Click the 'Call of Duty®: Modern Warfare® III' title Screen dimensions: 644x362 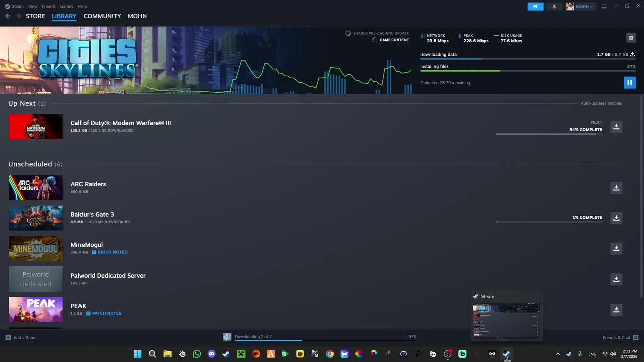[x=121, y=123]
